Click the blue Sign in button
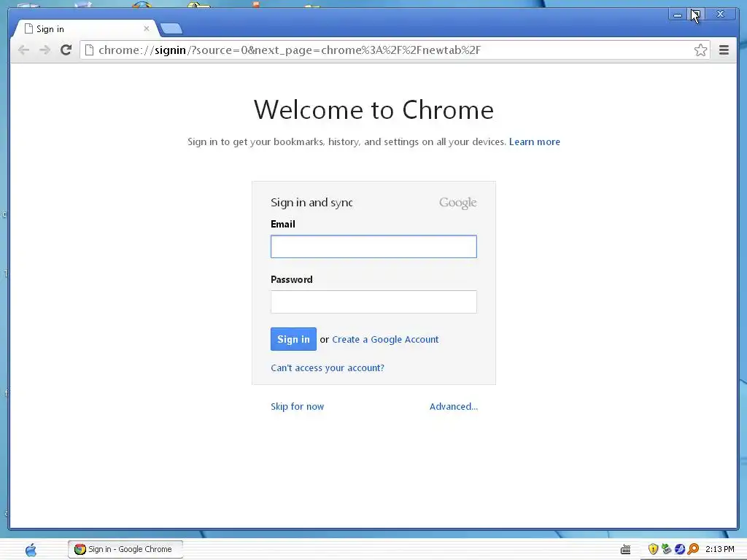 293,339
